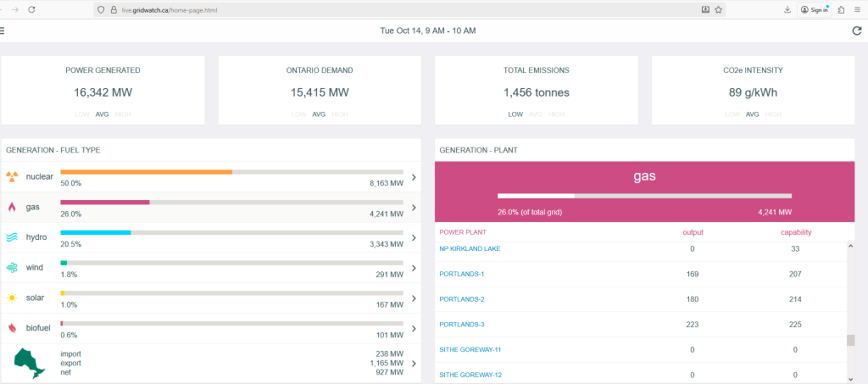
Task: Click the wind generation progress bar
Action: (231, 263)
